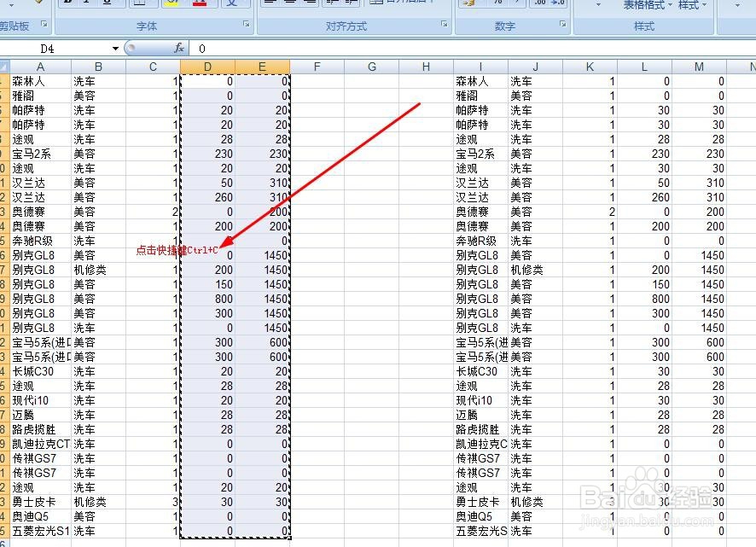
Task: Select column H header
Action: tap(427, 67)
